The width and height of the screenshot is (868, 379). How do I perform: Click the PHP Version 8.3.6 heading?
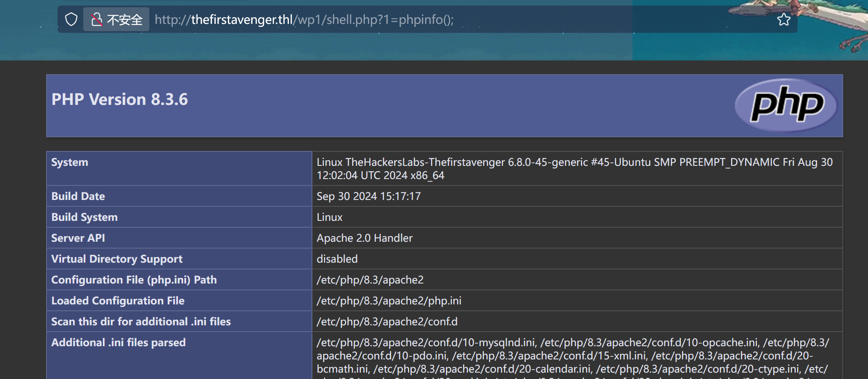(119, 99)
